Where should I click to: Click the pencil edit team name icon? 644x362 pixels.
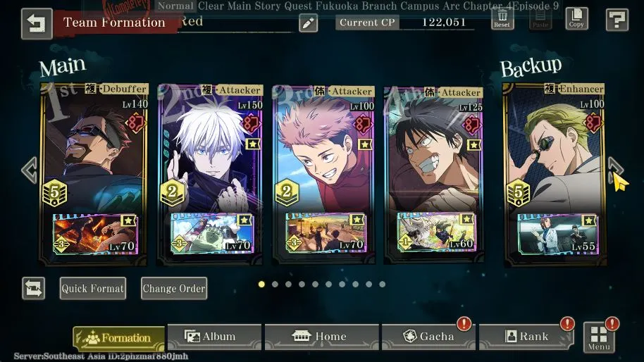click(308, 23)
